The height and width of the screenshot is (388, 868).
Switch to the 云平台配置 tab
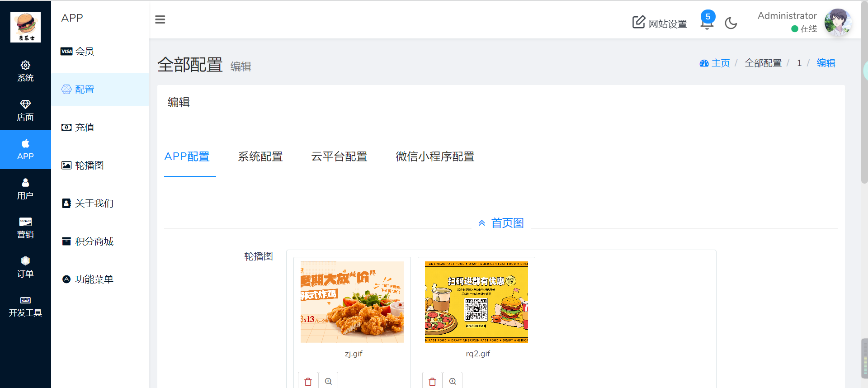tap(339, 157)
